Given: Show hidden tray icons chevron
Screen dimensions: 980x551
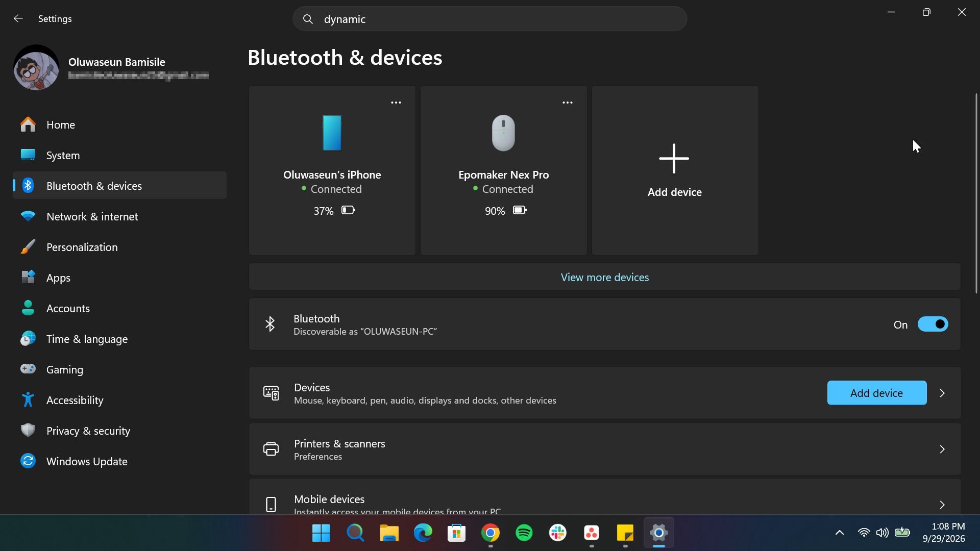Looking at the screenshot, I should [x=839, y=533].
